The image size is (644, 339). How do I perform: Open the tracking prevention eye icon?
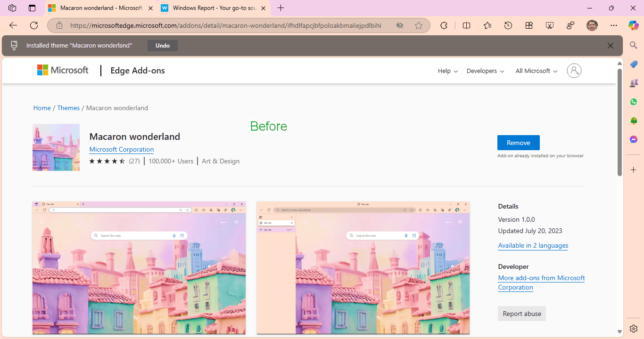click(x=400, y=25)
